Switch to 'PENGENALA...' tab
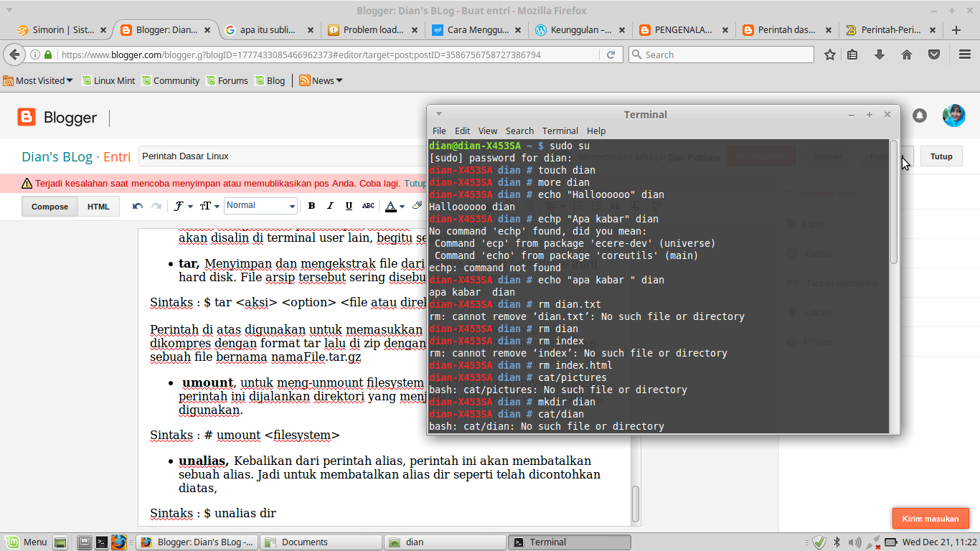 pos(684,30)
